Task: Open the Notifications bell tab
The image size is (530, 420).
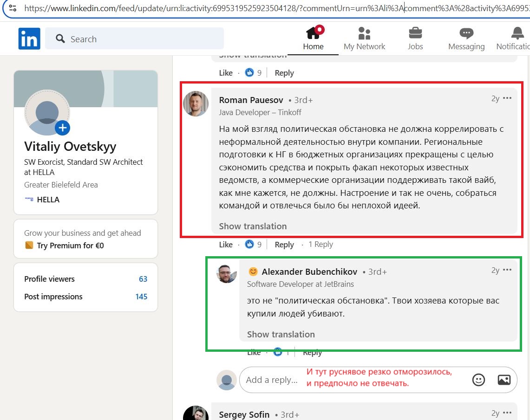Action: click(513, 38)
